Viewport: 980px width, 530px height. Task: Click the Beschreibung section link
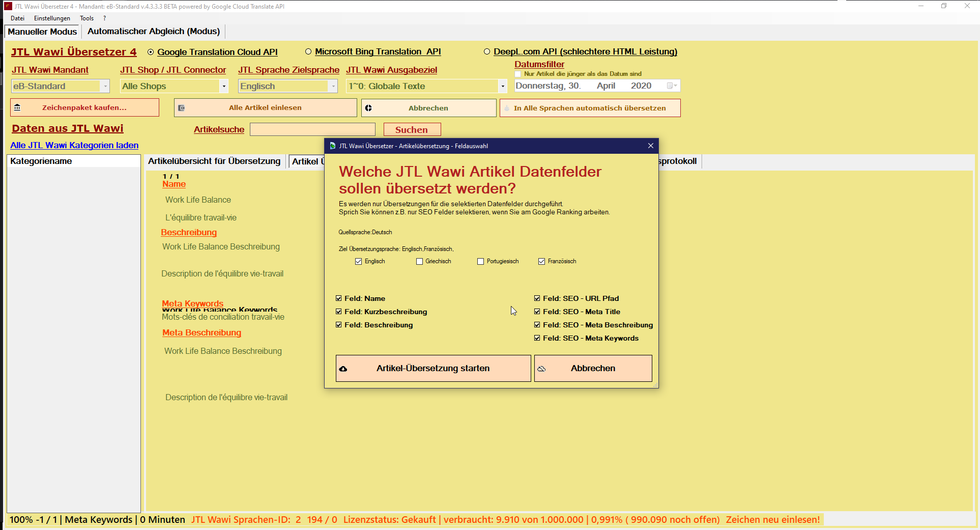click(189, 232)
